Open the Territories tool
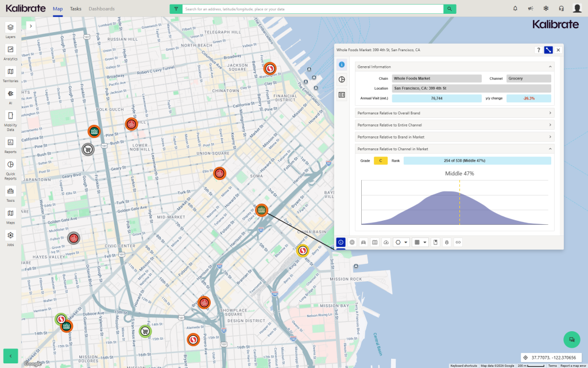This screenshot has height=368, width=588. [10, 72]
